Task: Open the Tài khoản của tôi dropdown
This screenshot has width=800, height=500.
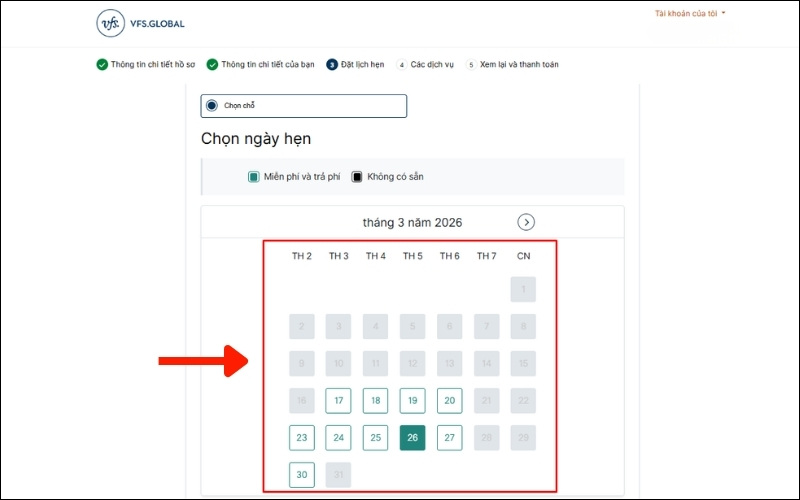Action: pyautogui.click(x=690, y=14)
